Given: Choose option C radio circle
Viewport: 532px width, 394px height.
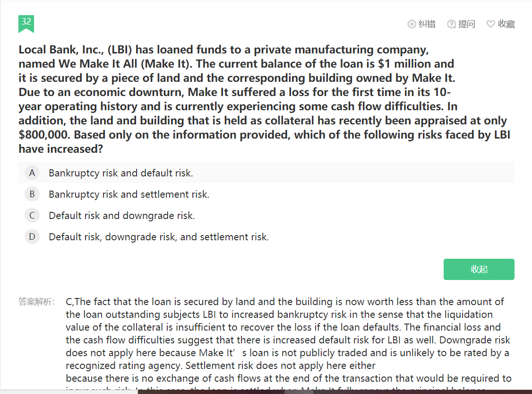Looking at the screenshot, I should click(x=32, y=216).
